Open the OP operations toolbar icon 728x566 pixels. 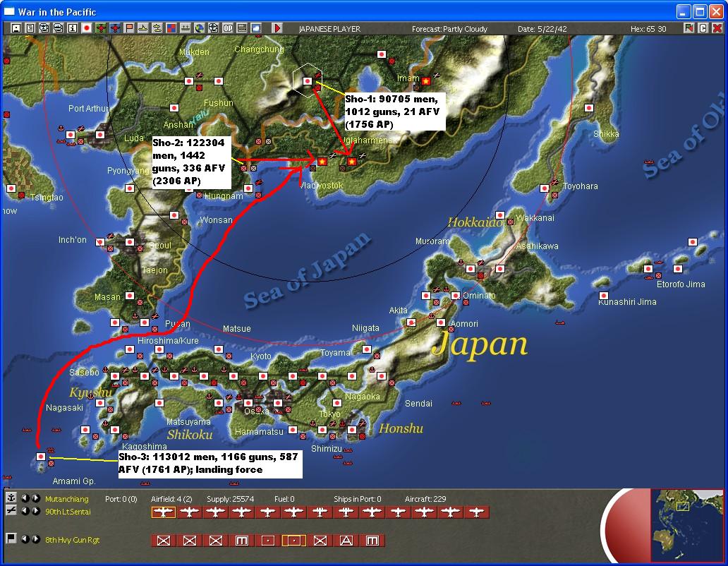[x=227, y=28]
